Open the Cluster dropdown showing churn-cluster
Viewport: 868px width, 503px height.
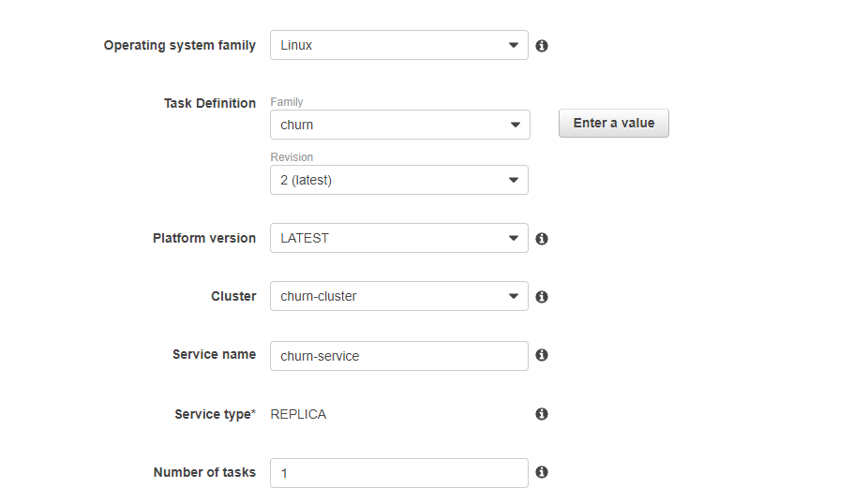coord(399,296)
